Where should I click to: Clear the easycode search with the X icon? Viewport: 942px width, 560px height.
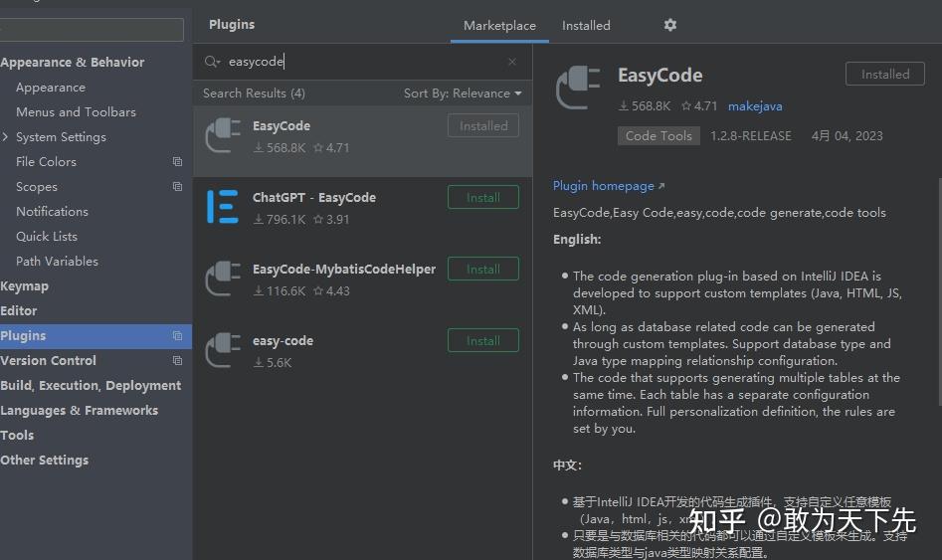pos(512,62)
